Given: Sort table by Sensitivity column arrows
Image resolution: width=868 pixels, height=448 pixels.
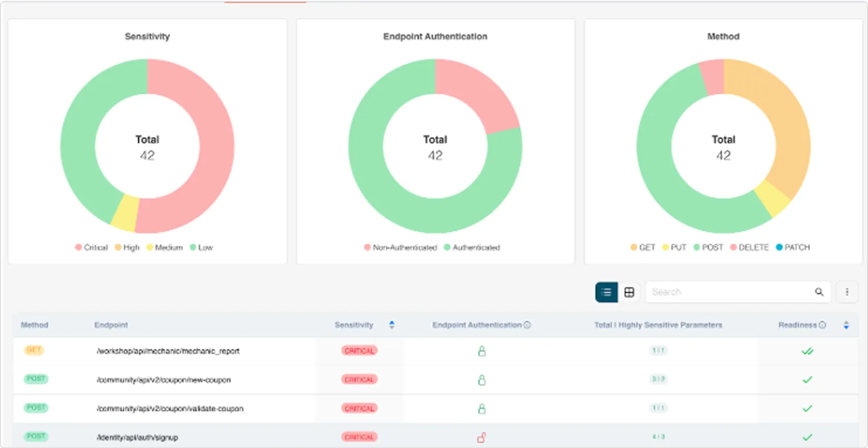Looking at the screenshot, I should click(x=392, y=325).
